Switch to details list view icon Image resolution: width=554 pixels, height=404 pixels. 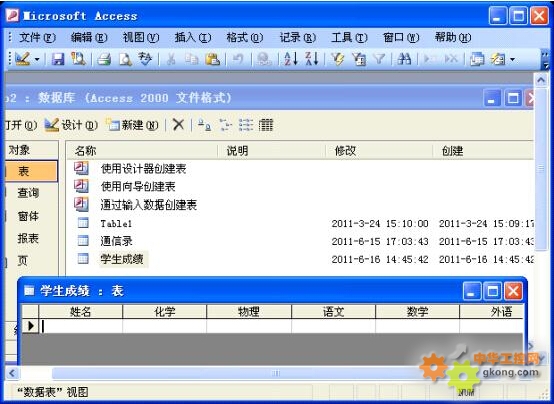(266, 125)
